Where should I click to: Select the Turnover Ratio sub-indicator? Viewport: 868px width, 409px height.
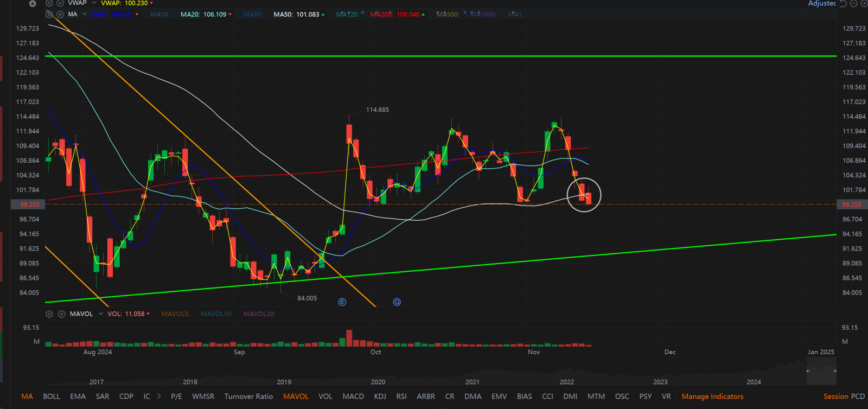point(248,397)
